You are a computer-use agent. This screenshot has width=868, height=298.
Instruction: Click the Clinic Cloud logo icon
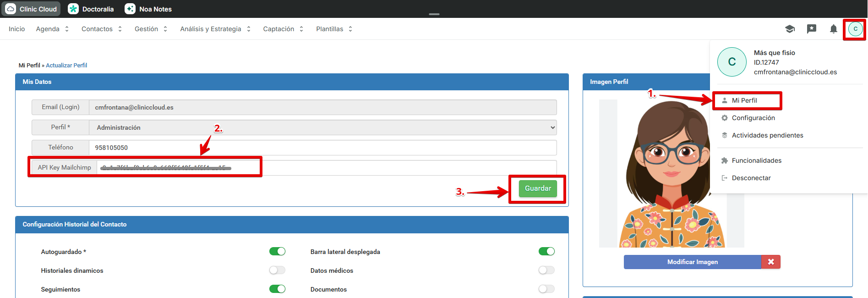pos(11,9)
